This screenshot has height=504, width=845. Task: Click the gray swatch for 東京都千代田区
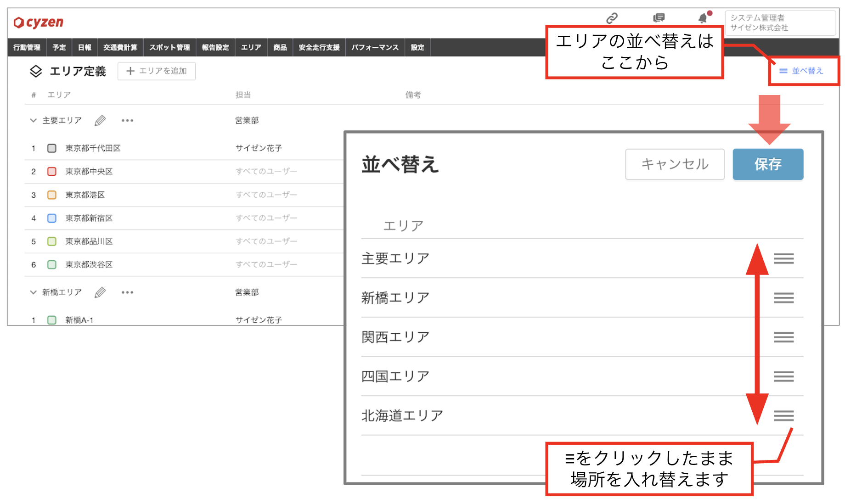coord(52,148)
